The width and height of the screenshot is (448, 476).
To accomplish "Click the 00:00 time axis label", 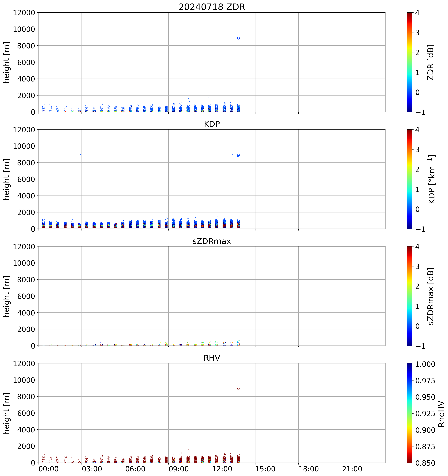I will [x=49, y=469].
